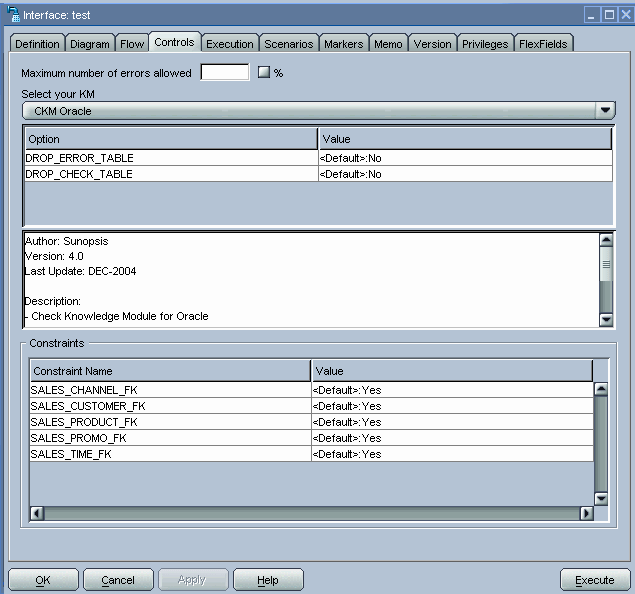The height and width of the screenshot is (594, 635).
Task: Click the Execute button
Action: click(x=595, y=580)
